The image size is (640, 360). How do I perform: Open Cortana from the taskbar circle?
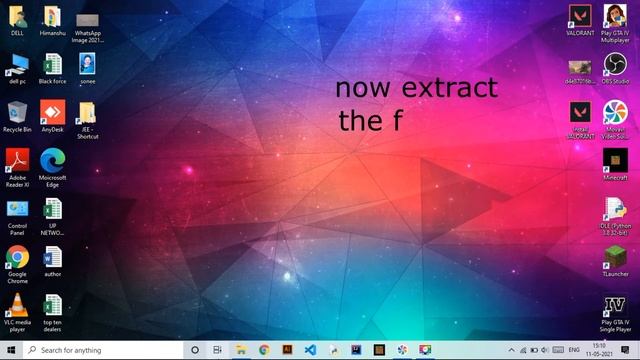point(195,350)
